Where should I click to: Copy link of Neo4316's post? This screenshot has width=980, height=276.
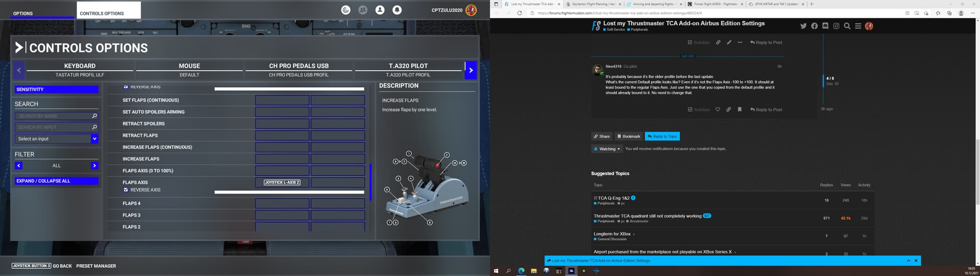coord(728,109)
